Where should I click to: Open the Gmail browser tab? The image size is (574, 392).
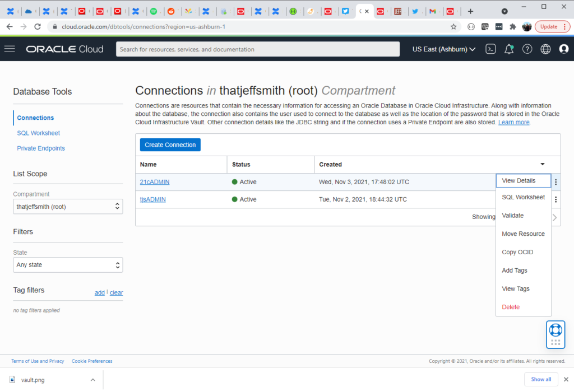point(432,11)
